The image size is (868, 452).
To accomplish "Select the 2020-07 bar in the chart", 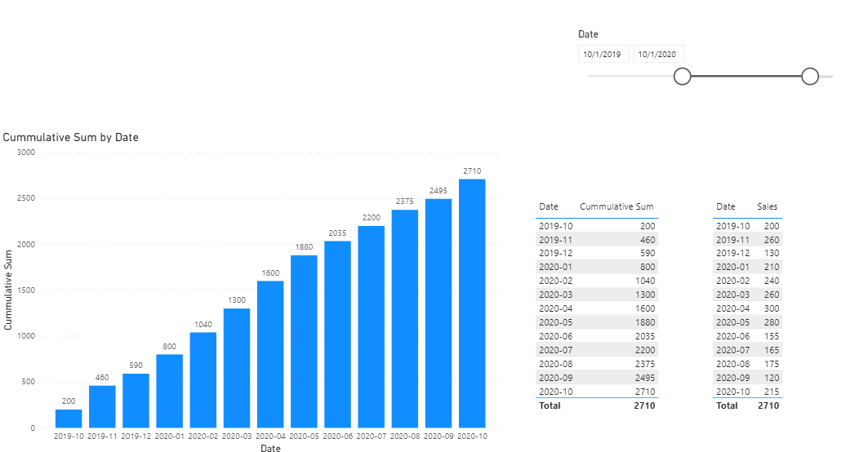I will pos(371,326).
